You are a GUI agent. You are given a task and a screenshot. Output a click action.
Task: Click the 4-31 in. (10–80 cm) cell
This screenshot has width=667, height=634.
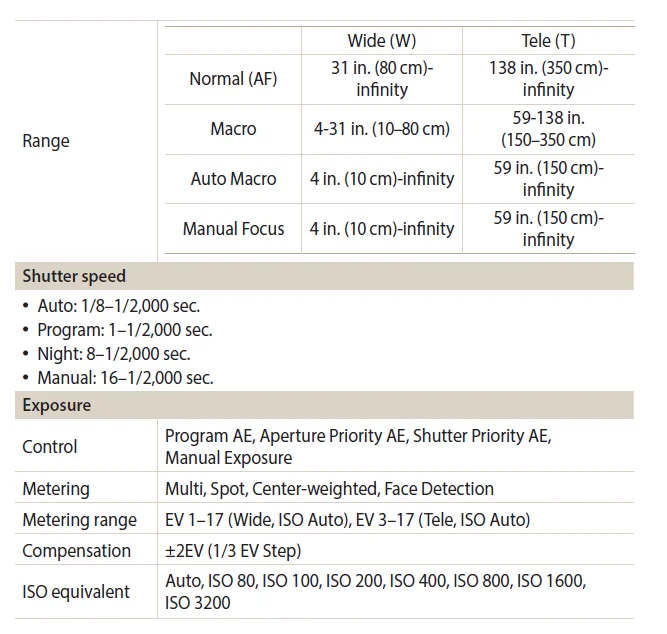[381, 129]
